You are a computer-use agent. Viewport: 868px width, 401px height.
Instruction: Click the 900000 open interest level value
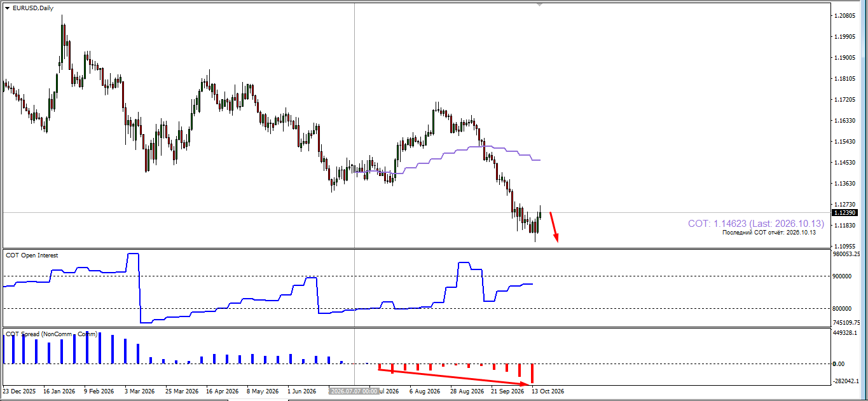[x=843, y=276]
